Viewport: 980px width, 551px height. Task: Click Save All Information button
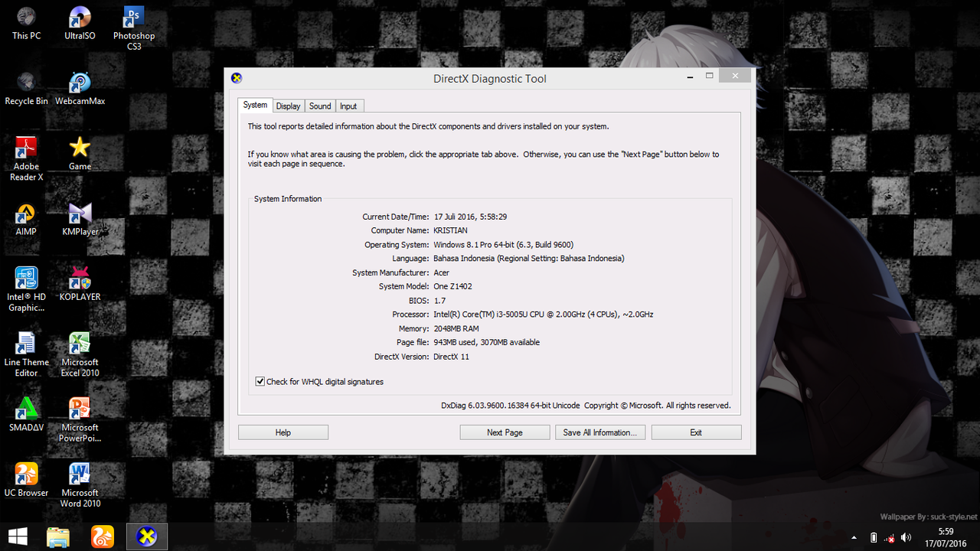[x=600, y=432]
